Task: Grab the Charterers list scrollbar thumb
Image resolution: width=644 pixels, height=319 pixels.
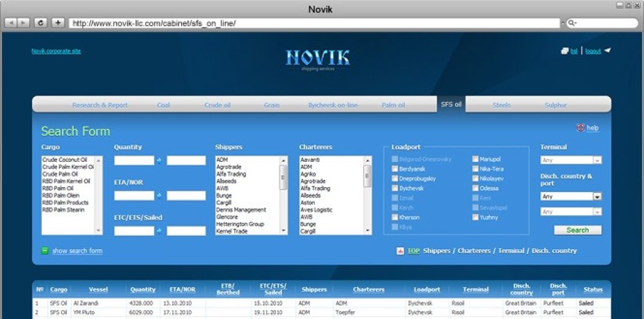Action: click(x=367, y=177)
